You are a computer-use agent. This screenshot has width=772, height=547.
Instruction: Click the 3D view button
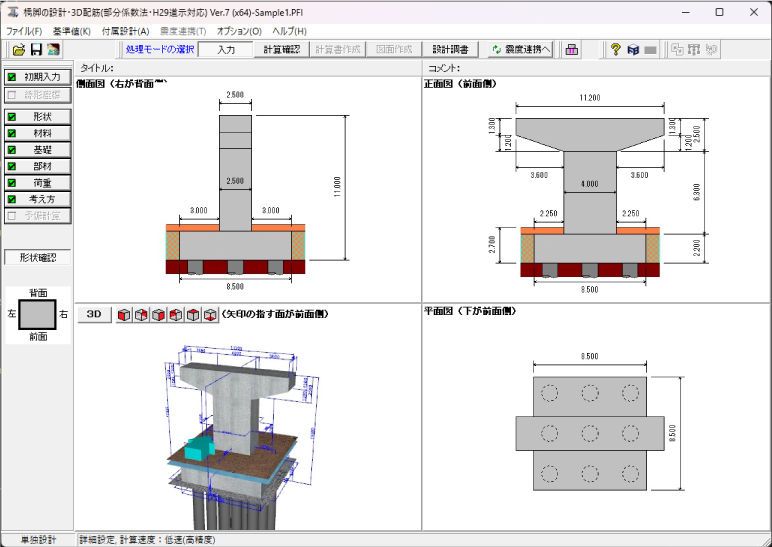(x=94, y=315)
